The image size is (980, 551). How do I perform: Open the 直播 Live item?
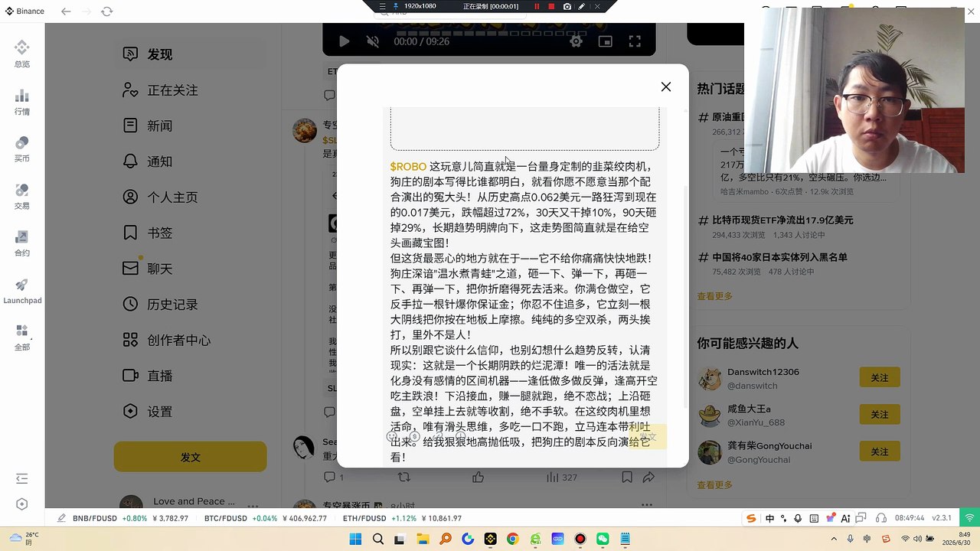191,376
